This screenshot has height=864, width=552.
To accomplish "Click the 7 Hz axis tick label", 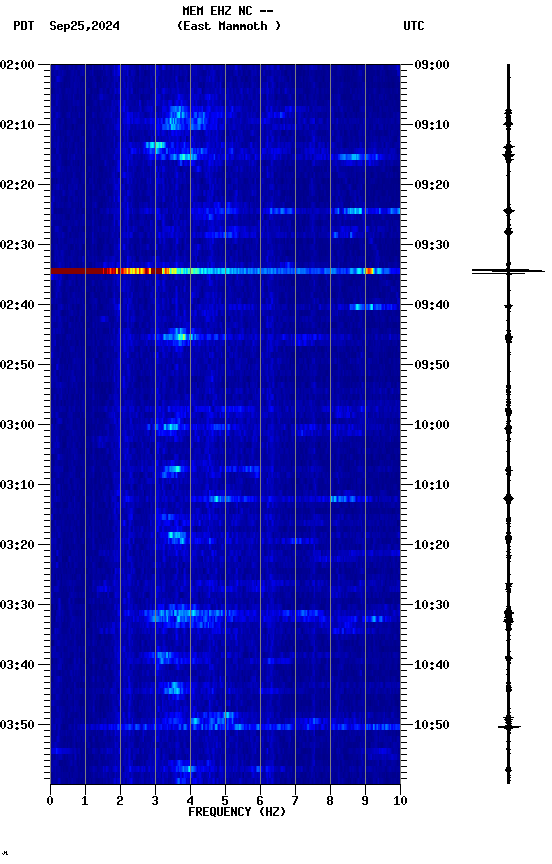I will point(295,801).
